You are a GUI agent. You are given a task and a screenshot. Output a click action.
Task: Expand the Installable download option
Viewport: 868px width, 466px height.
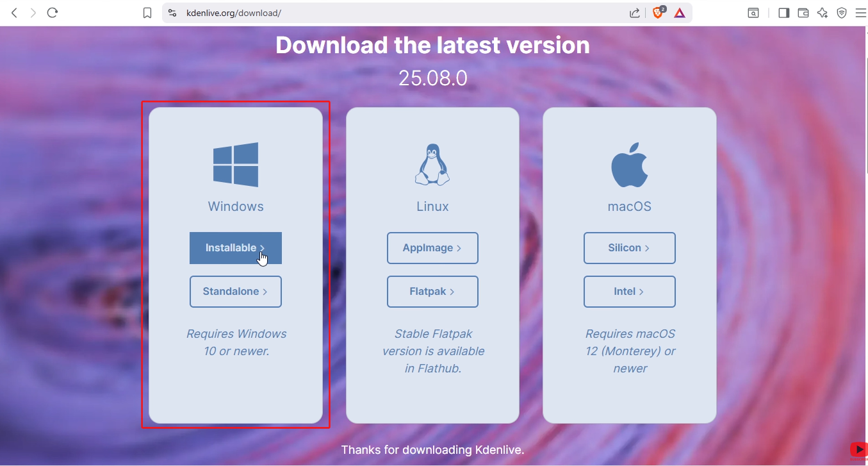click(x=236, y=248)
